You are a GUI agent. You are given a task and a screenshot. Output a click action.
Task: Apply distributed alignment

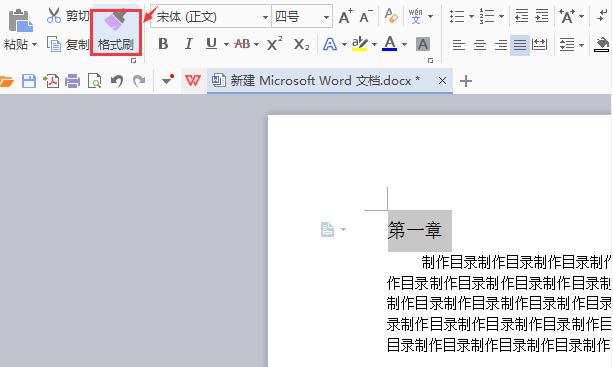coord(540,45)
